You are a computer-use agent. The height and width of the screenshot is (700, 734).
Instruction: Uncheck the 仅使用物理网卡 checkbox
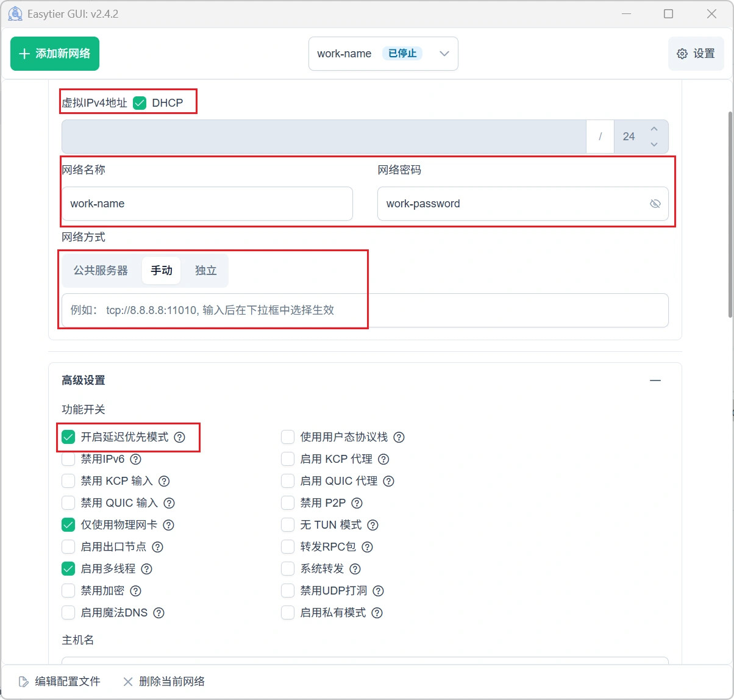68,525
